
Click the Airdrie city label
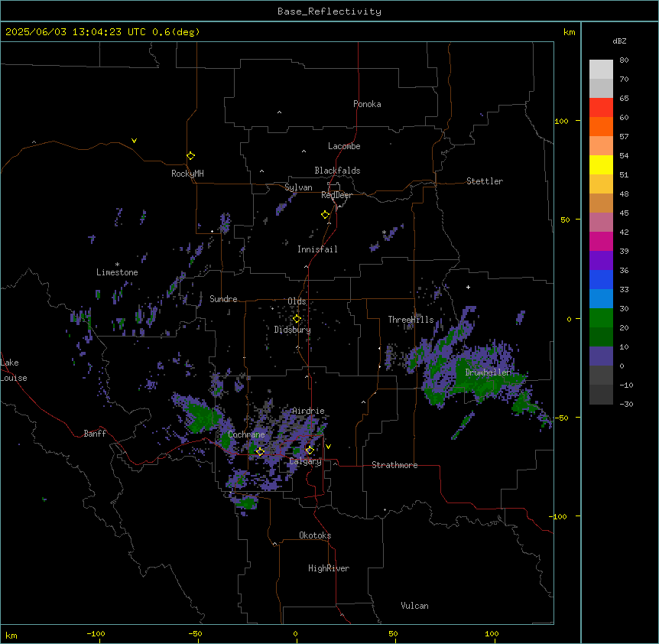pos(308,411)
